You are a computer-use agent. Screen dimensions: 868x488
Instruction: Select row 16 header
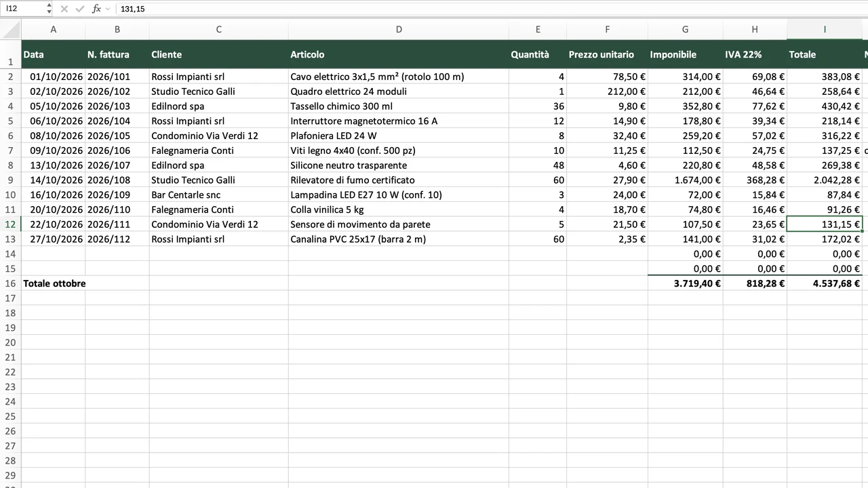click(10, 283)
